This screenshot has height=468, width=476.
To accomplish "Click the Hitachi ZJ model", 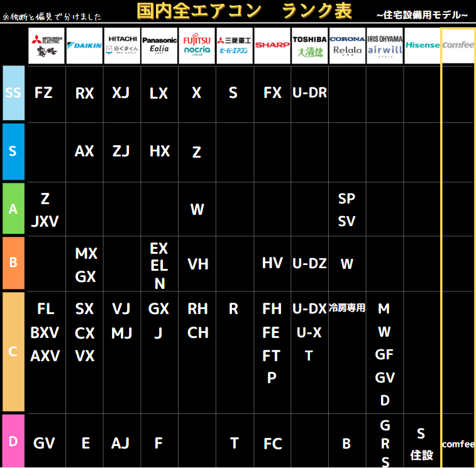I will coord(121,151).
